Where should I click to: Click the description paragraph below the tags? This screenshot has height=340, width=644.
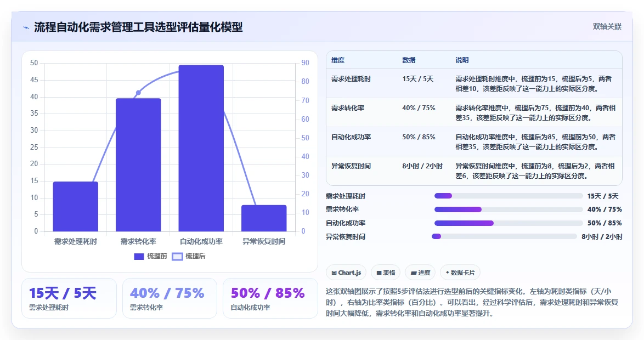pyautogui.click(x=472, y=302)
